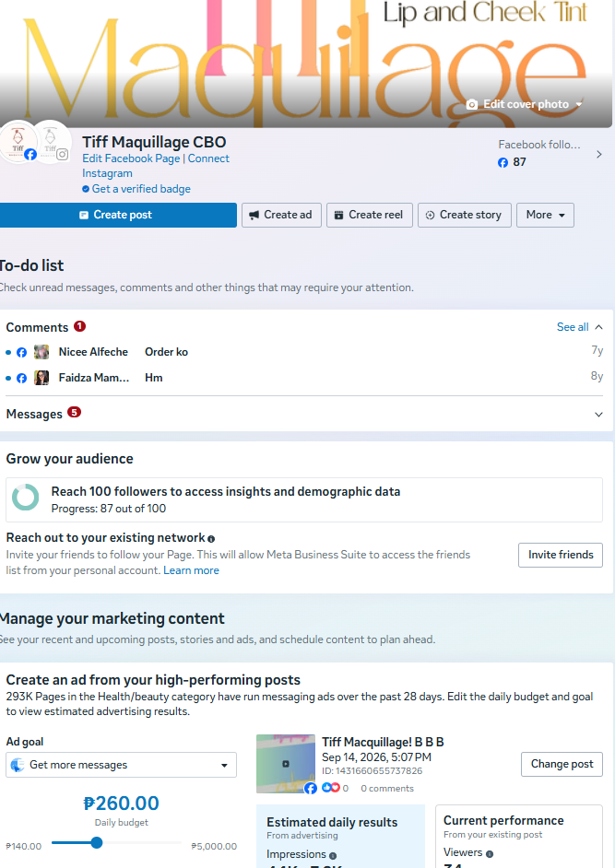Click the Tiff Macquillage! B B B post title
The width and height of the screenshot is (615, 868).
pyautogui.click(x=383, y=743)
